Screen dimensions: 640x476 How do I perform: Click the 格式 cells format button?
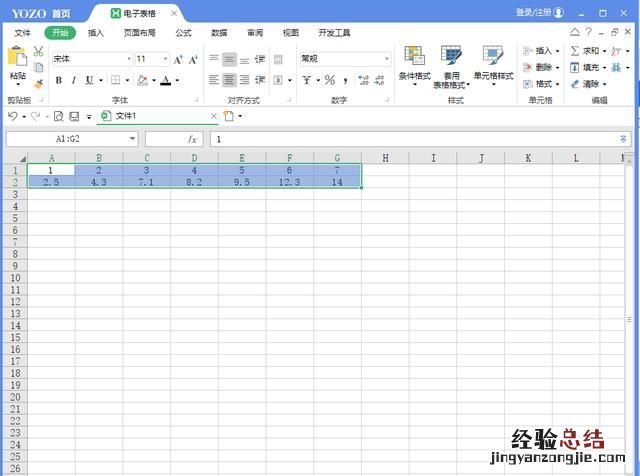pos(541,84)
